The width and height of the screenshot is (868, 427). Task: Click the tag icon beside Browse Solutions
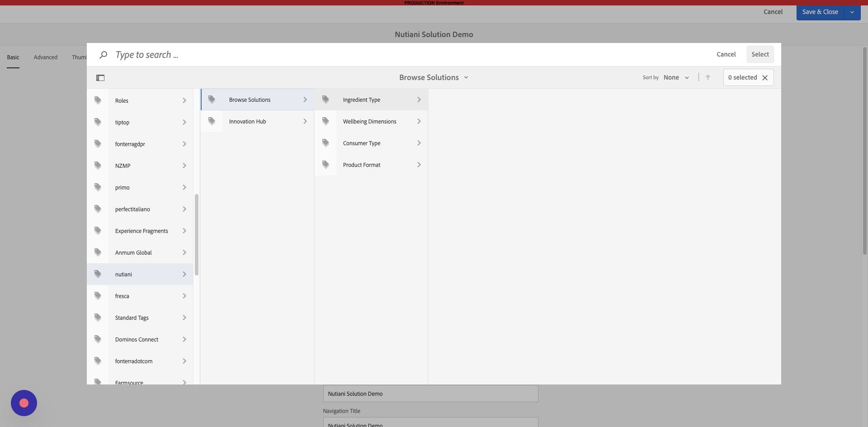tap(212, 100)
